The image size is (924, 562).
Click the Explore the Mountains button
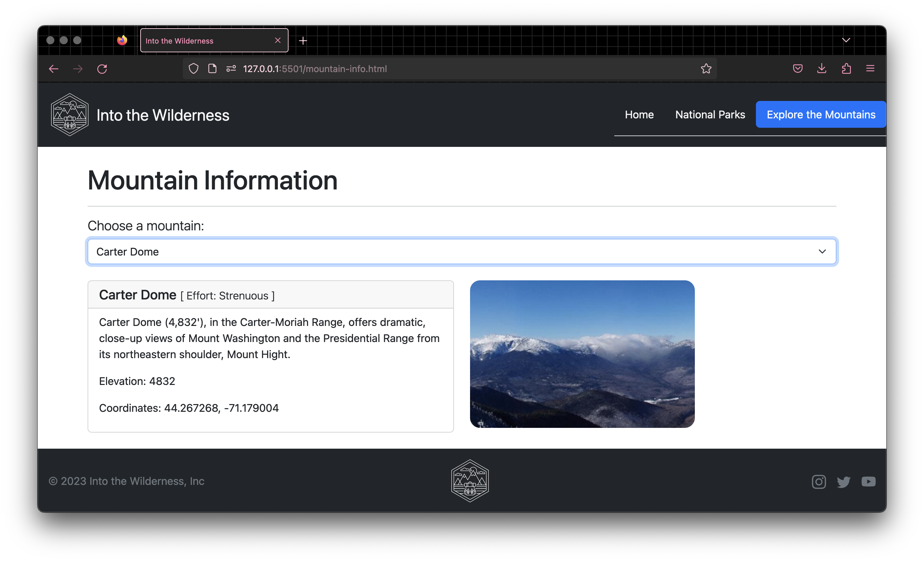click(821, 115)
